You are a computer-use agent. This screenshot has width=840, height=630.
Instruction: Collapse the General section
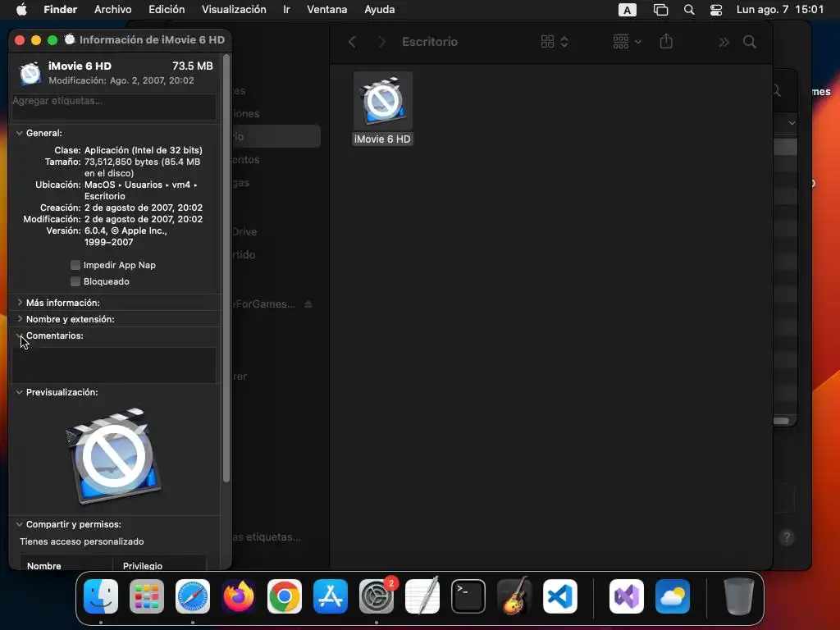click(20, 133)
